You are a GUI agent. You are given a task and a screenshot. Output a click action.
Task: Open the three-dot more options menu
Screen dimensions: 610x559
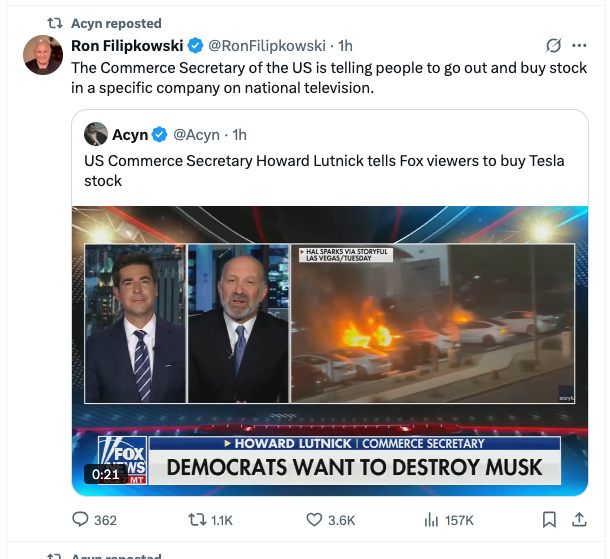click(x=579, y=45)
